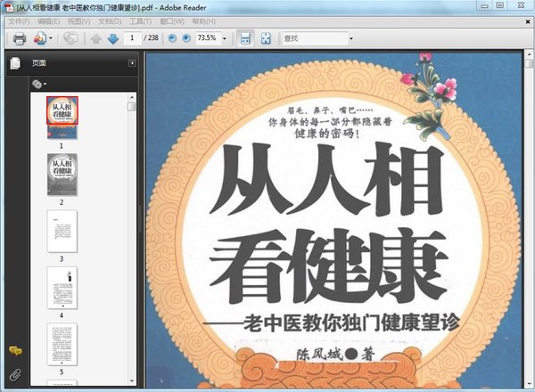Open the 文件(F) menu

(19, 21)
